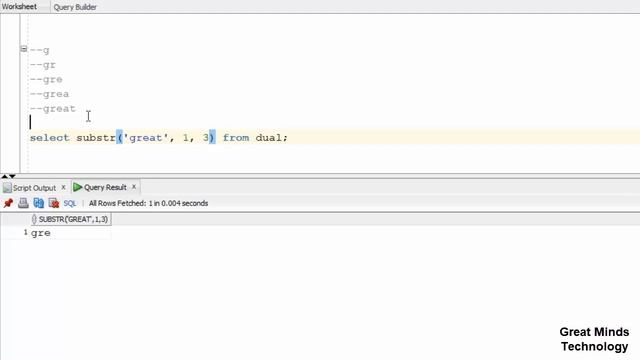Pin the query result with red pin icon

coord(8,203)
